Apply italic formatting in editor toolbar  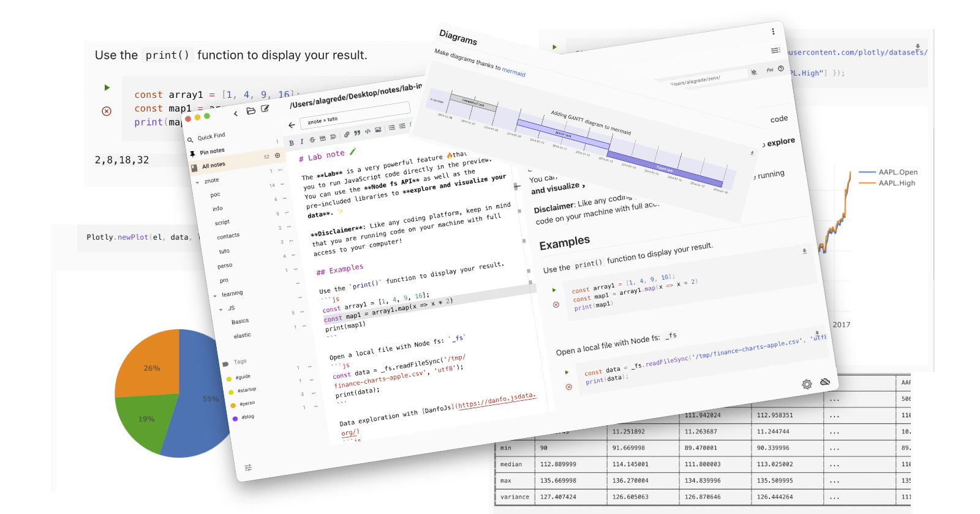click(301, 141)
